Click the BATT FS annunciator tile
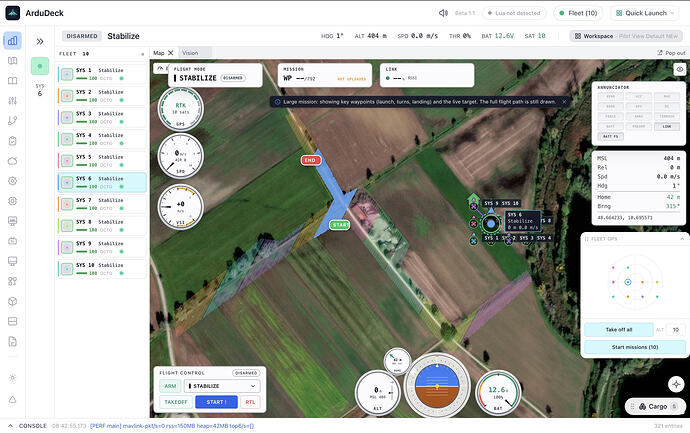This screenshot has width=690, height=433. 610,136
